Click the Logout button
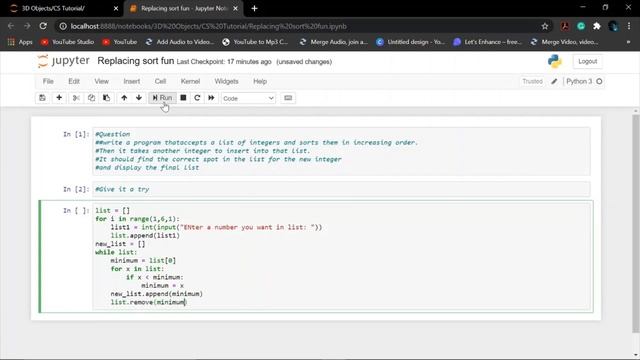The image size is (640, 360). coord(587,61)
